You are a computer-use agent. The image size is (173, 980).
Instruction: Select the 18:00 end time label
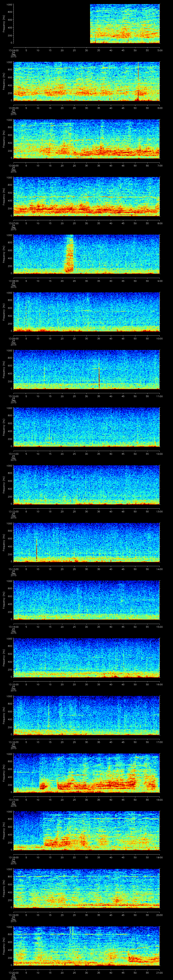pos(159,799)
